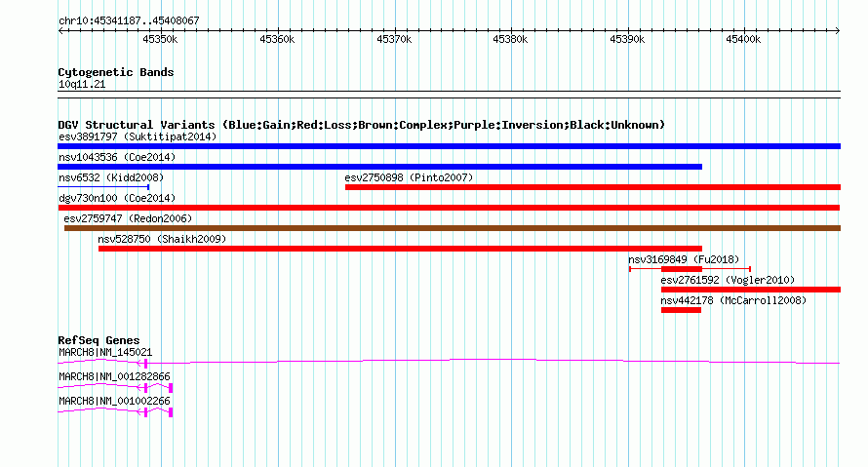Select the MARCH8 NM_001282866 transcript glyph
Screen dimensions: 868x467
[x=115, y=387]
